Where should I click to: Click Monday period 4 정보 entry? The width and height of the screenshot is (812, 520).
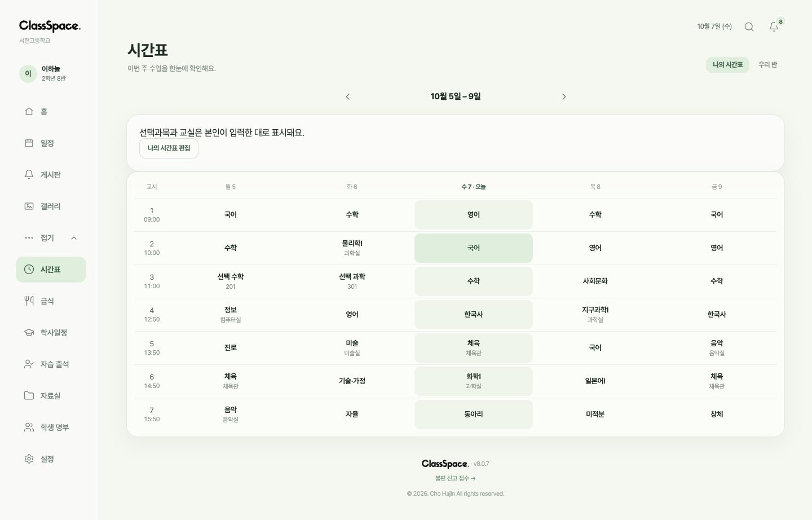(231, 315)
